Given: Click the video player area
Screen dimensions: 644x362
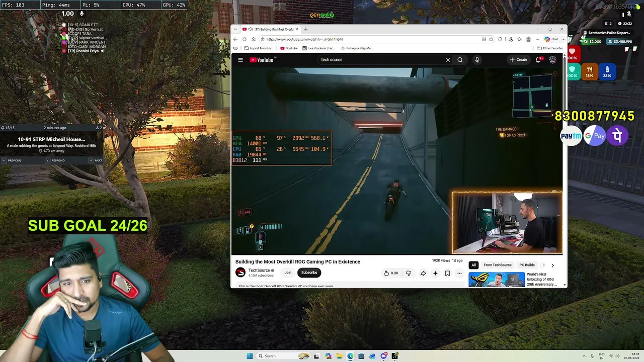Looking at the screenshot, I should point(397,161).
